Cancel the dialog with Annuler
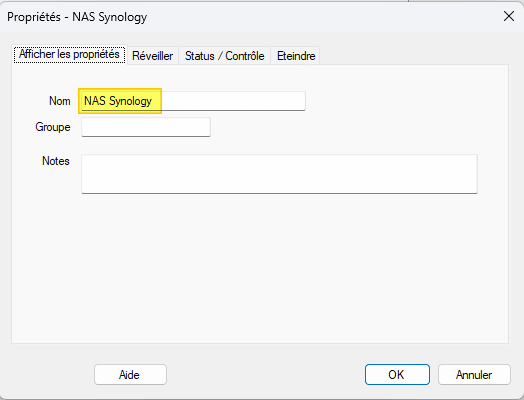524x400 pixels. point(474,375)
